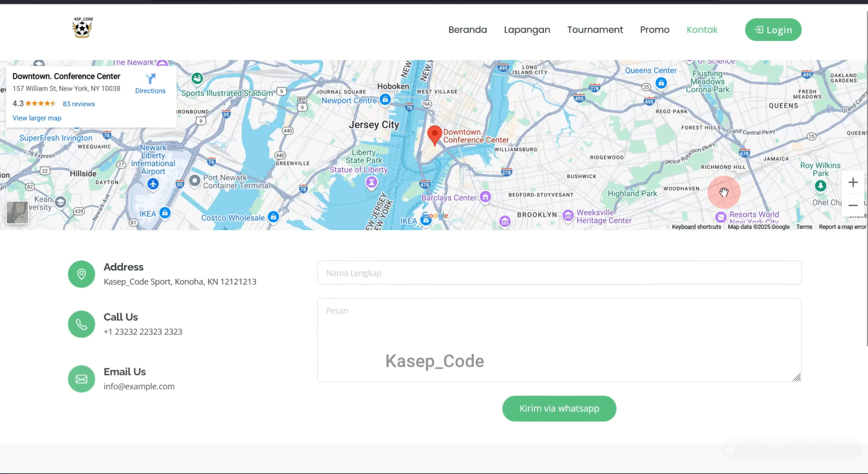Image resolution: width=868 pixels, height=474 pixels.
Task: Click the Directions arrow icon on map card
Action: click(150, 79)
